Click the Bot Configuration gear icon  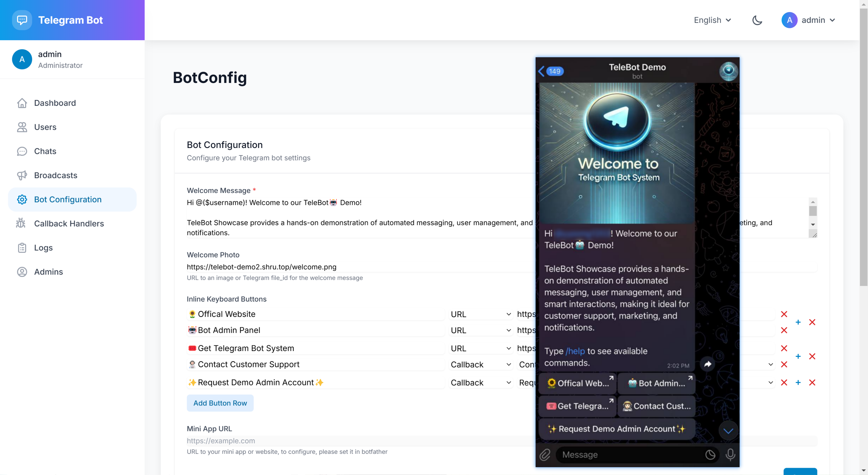(22, 200)
